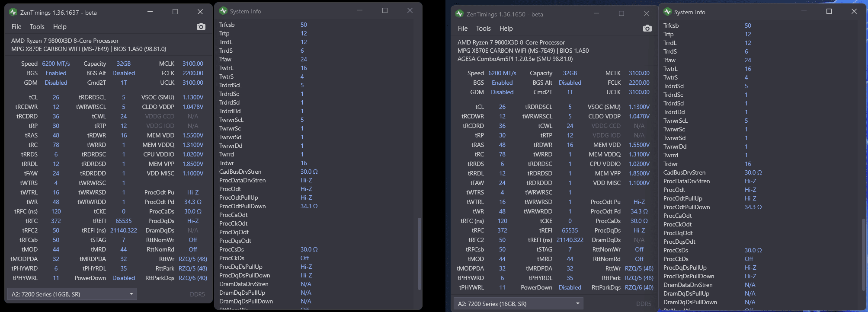Viewport: 868px width, 312px height.
Task: Click the Capacity value 32GB in ZenTimings 1.36.1650
Action: (570, 73)
